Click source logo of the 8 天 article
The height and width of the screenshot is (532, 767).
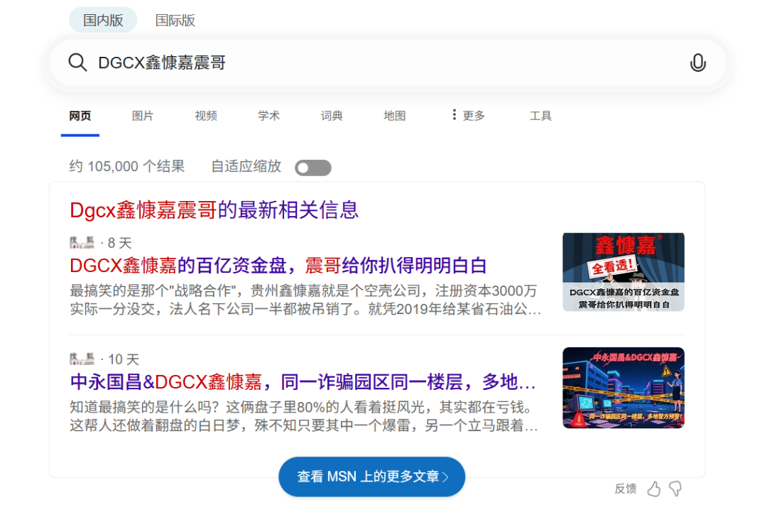coord(82,243)
